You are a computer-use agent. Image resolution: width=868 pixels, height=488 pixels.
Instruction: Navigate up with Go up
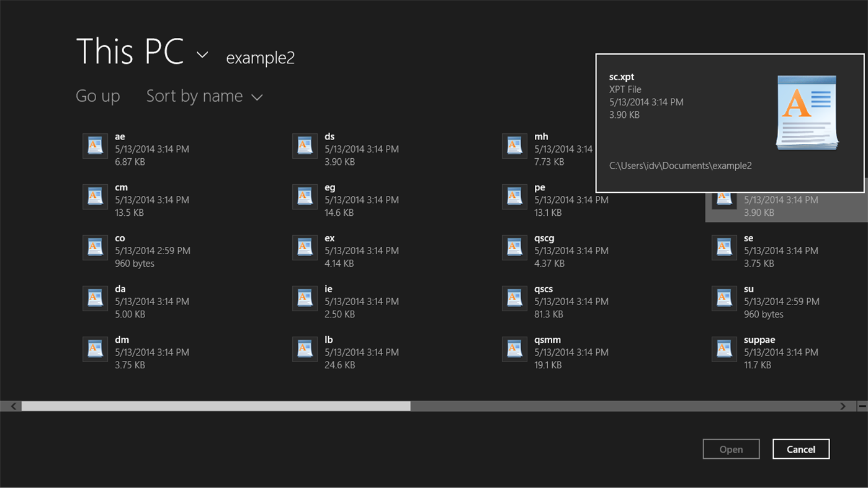click(x=97, y=96)
